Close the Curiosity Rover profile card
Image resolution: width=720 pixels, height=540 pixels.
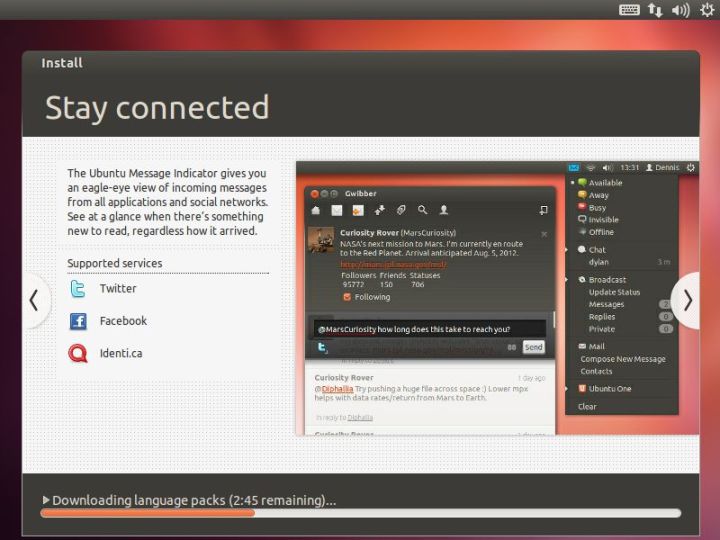544,234
